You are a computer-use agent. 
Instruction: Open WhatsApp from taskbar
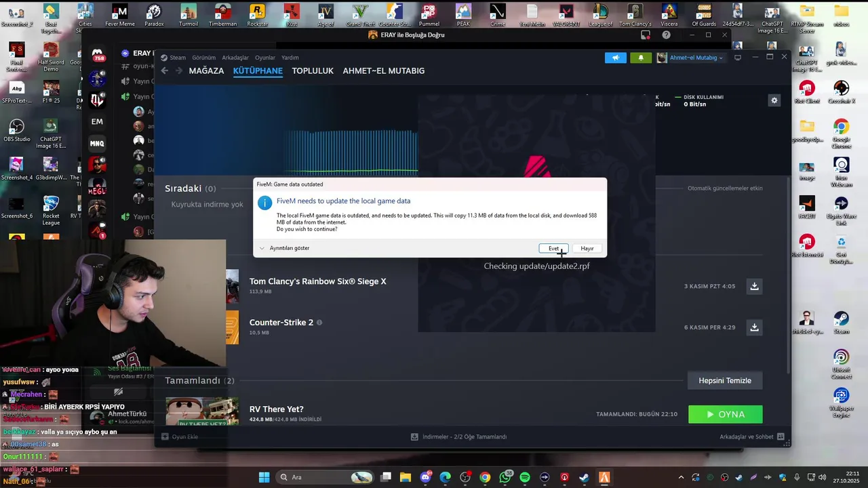pyautogui.click(x=505, y=477)
